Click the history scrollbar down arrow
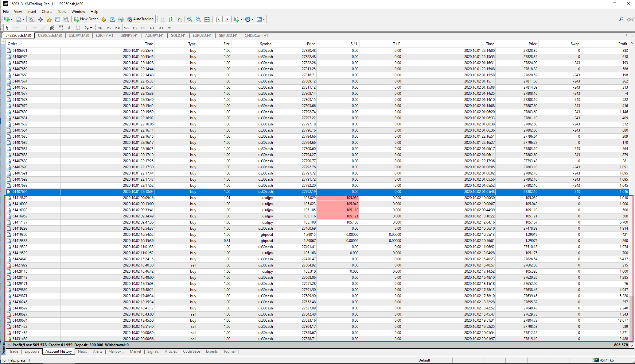This screenshot has height=364, width=635. tap(632, 345)
